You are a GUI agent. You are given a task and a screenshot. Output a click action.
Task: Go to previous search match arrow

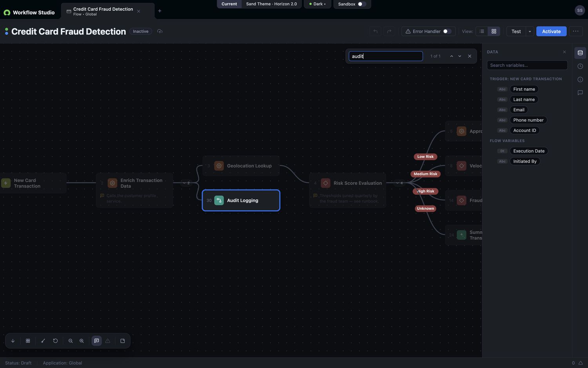(x=452, y=56)
